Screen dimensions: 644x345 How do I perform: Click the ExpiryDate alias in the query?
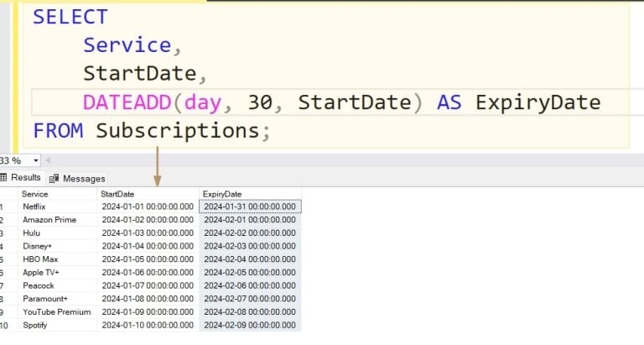click(538, 102)
